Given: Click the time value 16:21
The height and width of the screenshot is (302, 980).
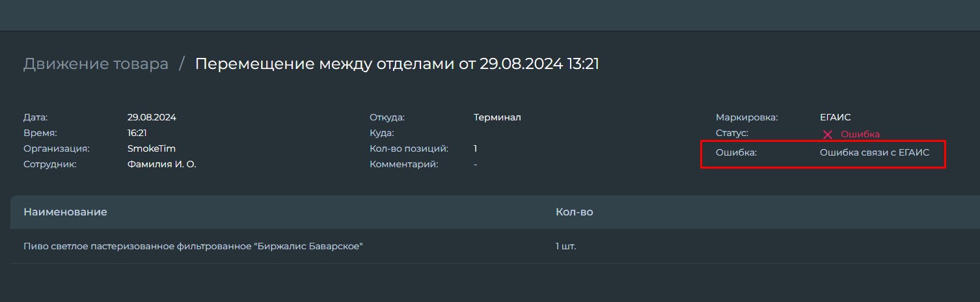Looking at the screenshot, I should [x=137, y=133].
